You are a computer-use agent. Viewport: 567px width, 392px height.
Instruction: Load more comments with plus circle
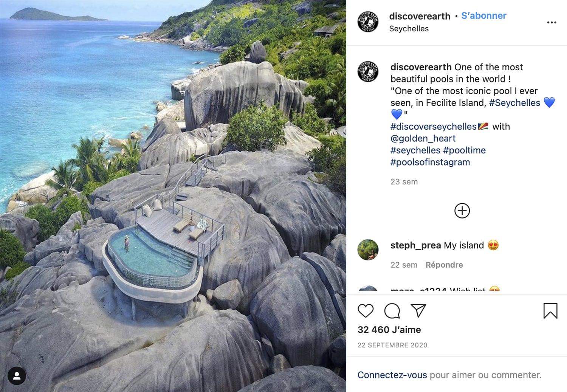462,211
